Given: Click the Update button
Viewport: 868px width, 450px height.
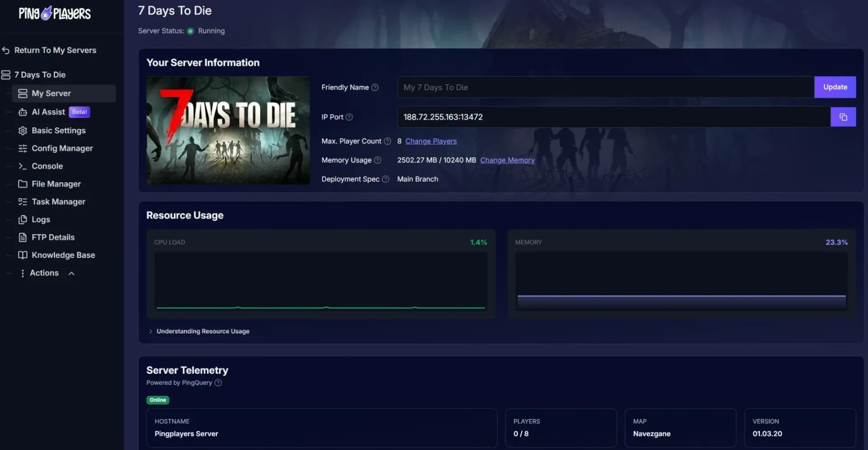Looking at the screenshot, I should point(835,87).
